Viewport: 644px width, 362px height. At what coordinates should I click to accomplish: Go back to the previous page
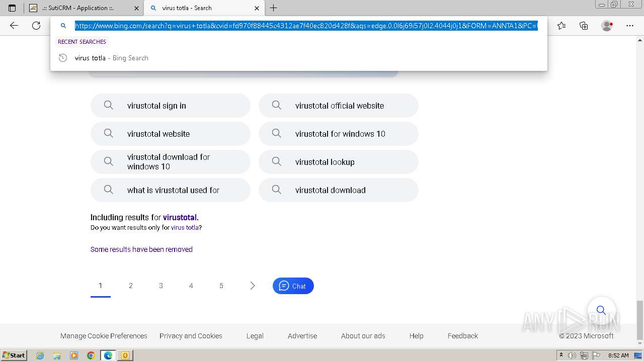(14, 26)
